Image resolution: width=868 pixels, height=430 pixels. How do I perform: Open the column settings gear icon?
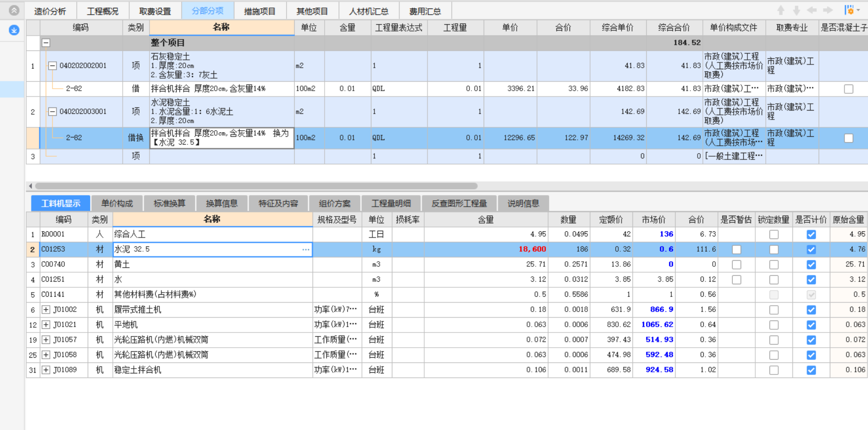tap(849, 10)
